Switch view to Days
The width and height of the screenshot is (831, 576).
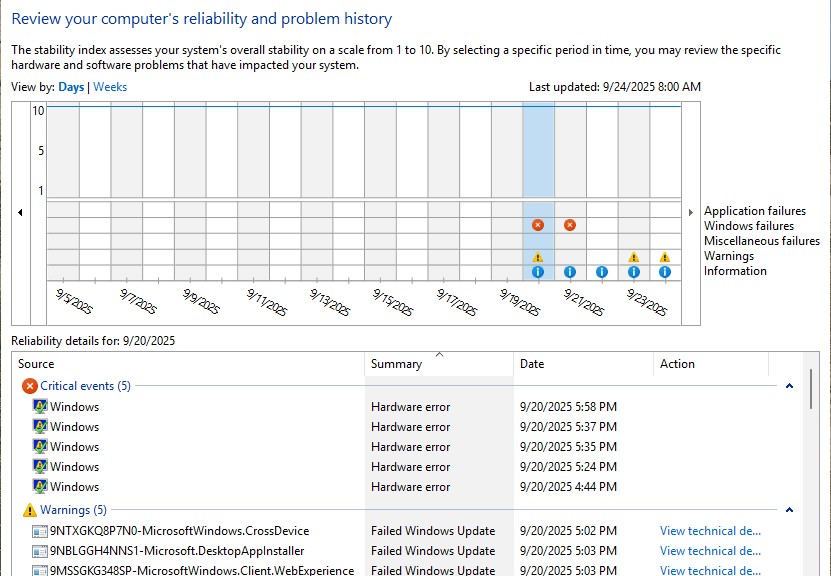pos(71,87)
